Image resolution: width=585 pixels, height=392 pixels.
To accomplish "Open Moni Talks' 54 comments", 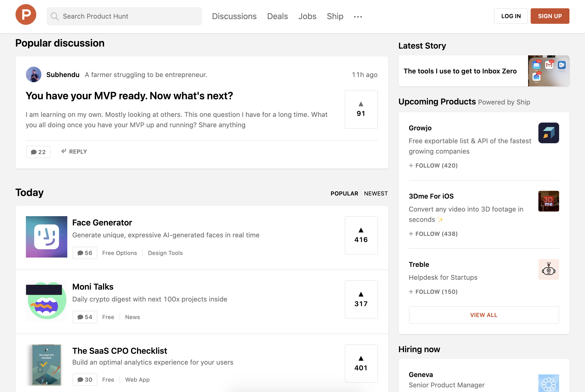I will [x=85, y=317].
